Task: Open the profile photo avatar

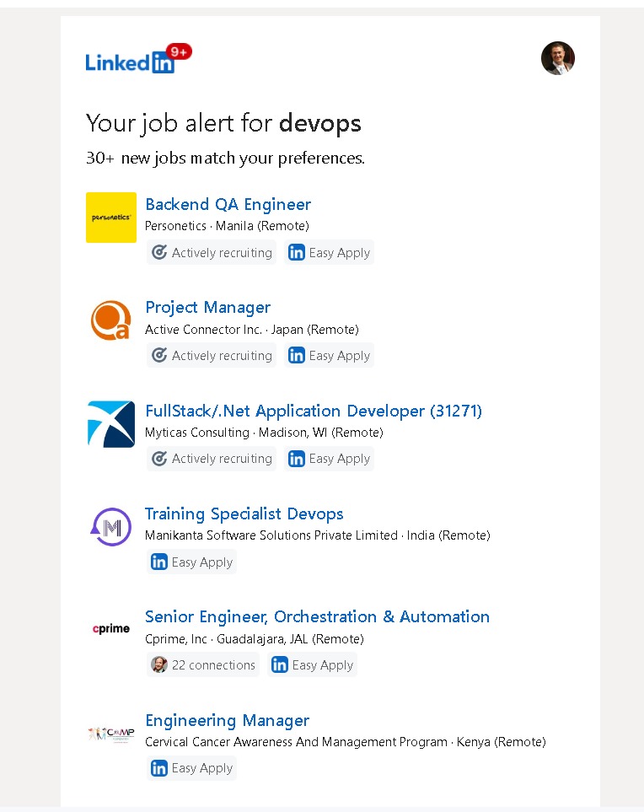Action: point(557,58)
